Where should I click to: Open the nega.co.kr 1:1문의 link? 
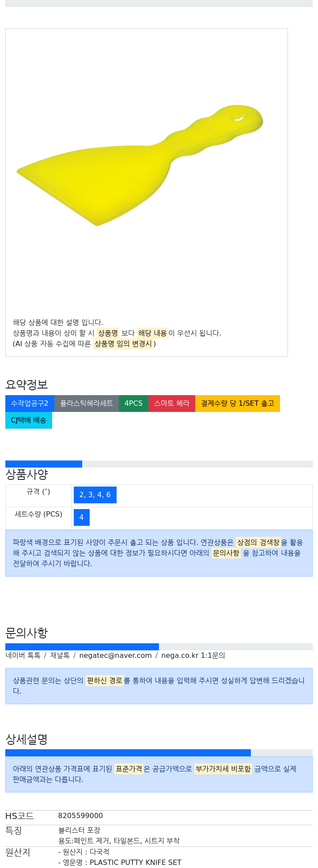[x=193, y=656]
